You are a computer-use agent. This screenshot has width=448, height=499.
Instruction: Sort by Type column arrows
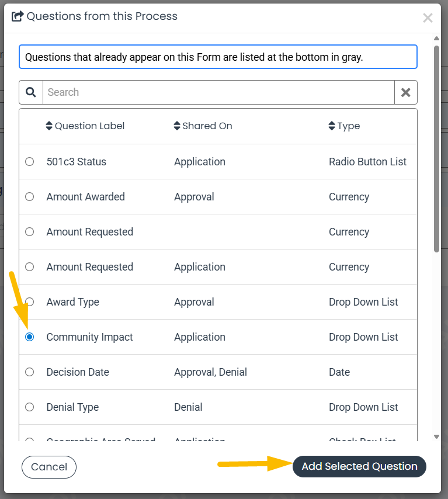(x=332, y=126)
